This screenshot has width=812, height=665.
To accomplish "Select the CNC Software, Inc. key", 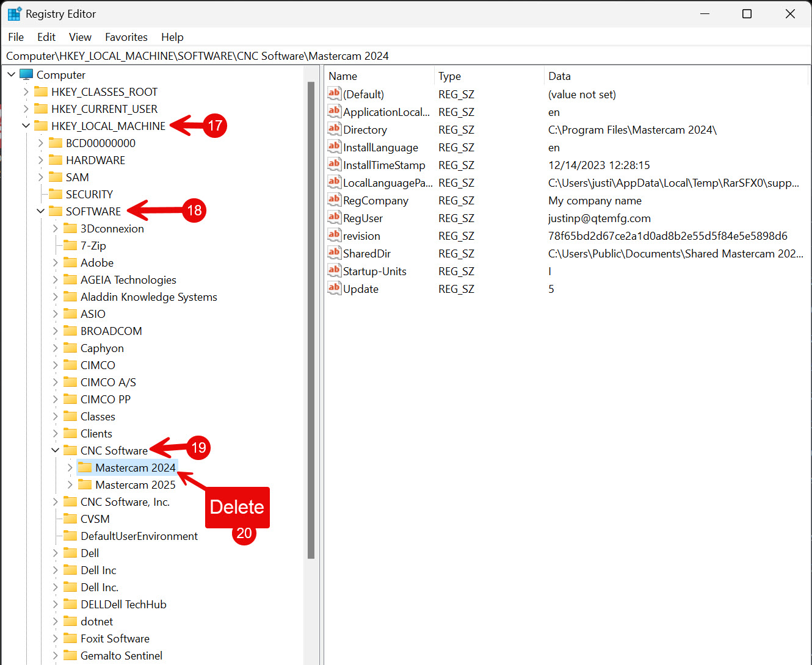I will point(125,501).
